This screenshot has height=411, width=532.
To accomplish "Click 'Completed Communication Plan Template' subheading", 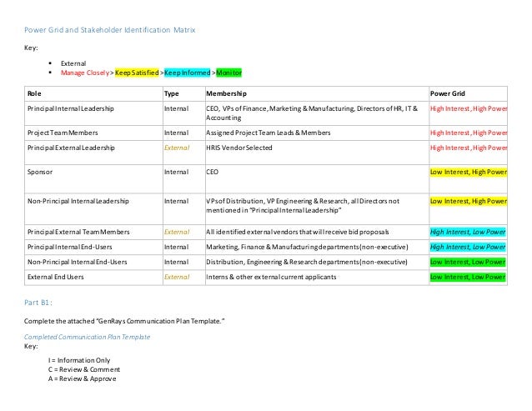I will click(x=88, y=337).
